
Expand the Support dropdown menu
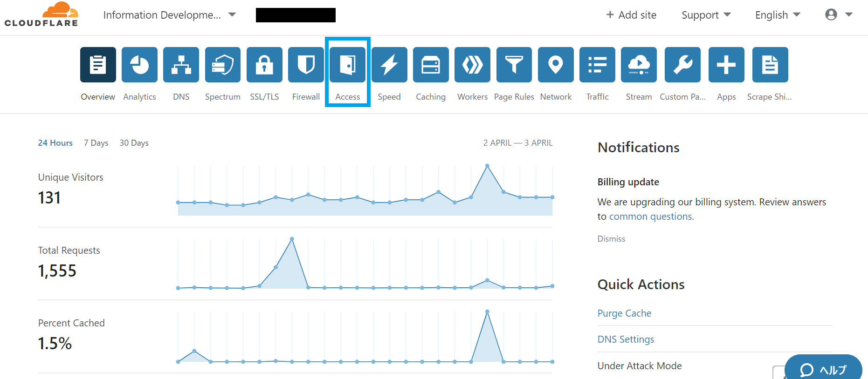point(706,15)
